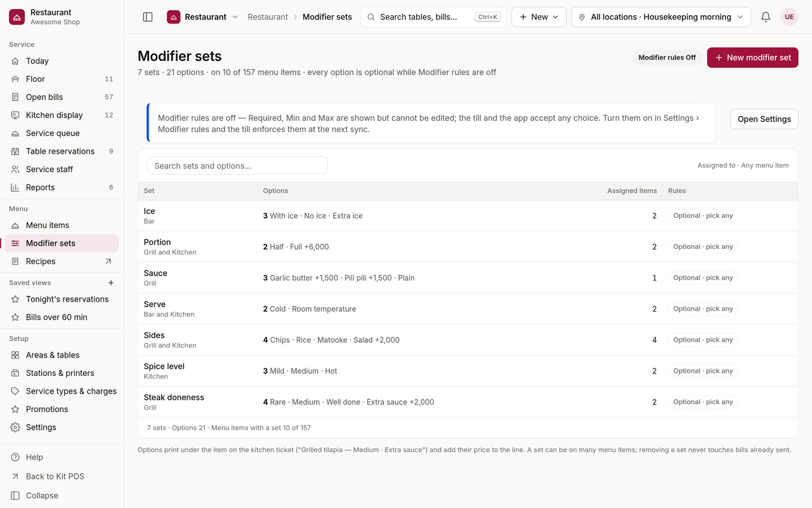This screenshot has width=812, height=508.
Task: Click the Areas & tables grid icon
Action: coord(15,355)
